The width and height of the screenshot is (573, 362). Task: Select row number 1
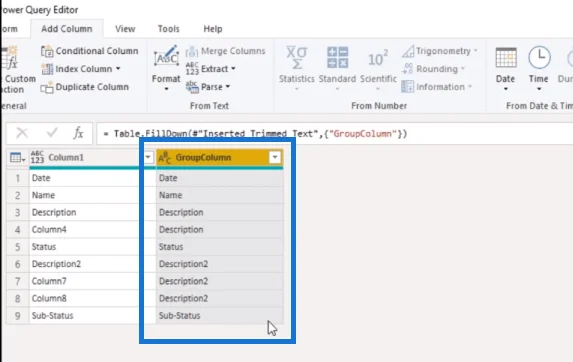click(18, 178)
